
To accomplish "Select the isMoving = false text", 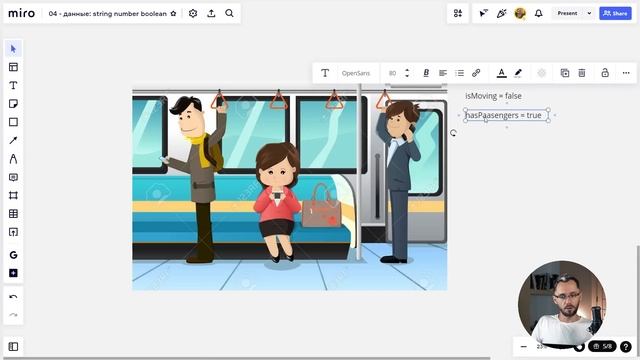I will point(493,96).
